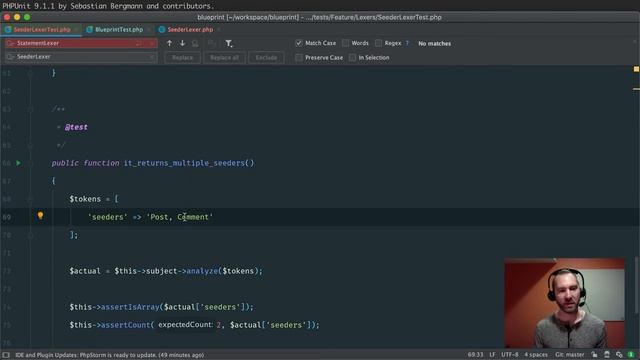Click the assertIsArray method call
The height and width of the screenshot is (360, 640).
pyautogui.click(x=130, y=307)
